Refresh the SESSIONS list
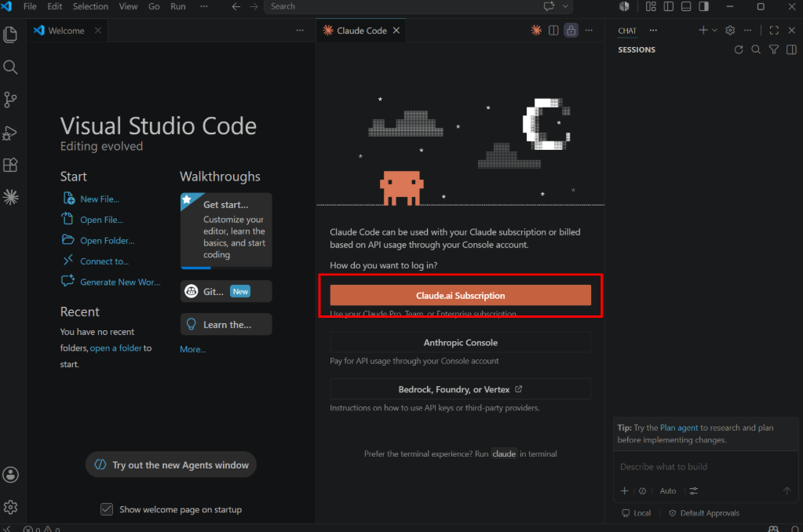Image resolution: width=803 pixels, height=532 pixels. coord(739,49)
